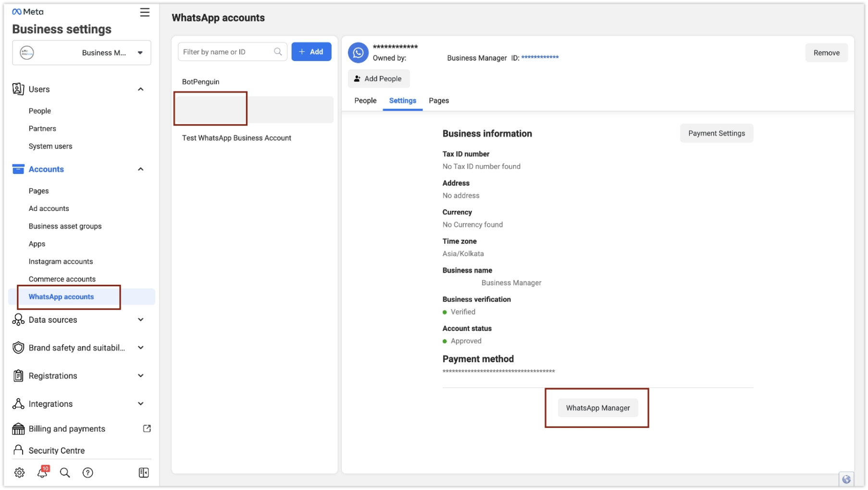Switch to the Settings tab
The height and width of the screenshot is (490, 868).
coord(403,100)
